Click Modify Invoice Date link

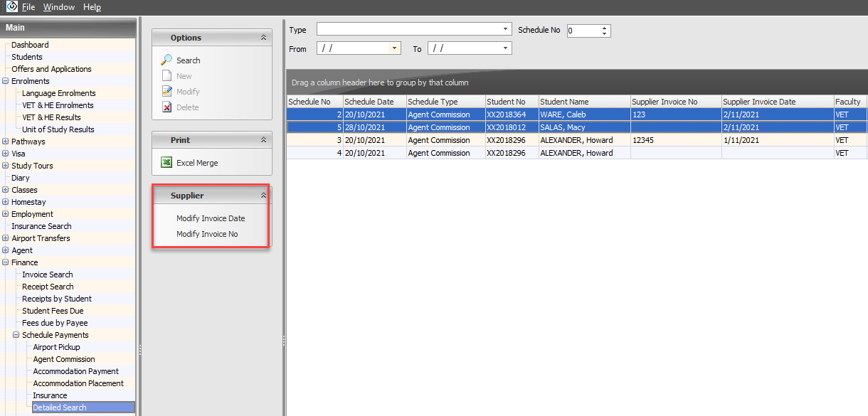click(211, 218)
